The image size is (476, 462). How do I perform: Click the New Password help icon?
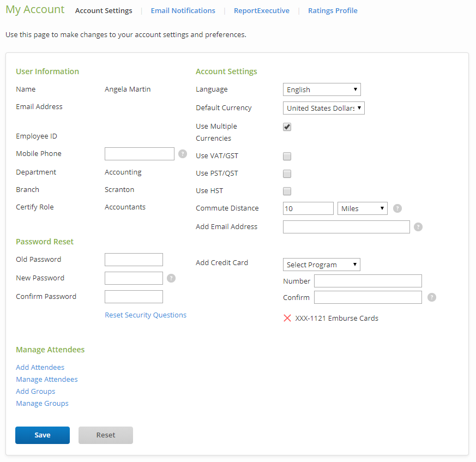point(171,278)
